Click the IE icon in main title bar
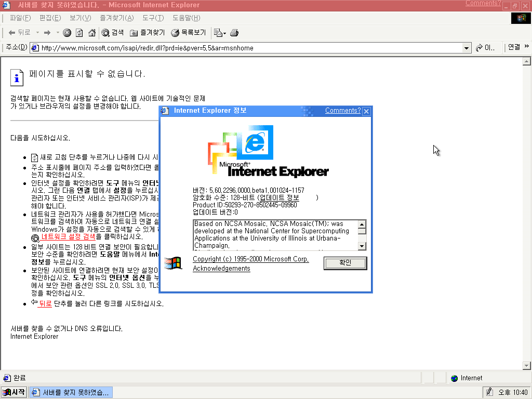 point(6,5)
